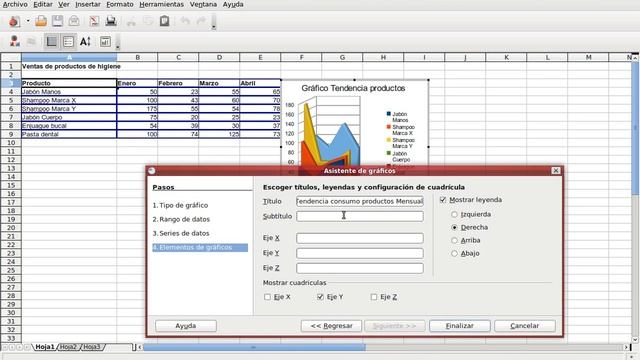Open the Ayuda menu
Viewport: 640px width, 360px height.
(x=233, y=4)
